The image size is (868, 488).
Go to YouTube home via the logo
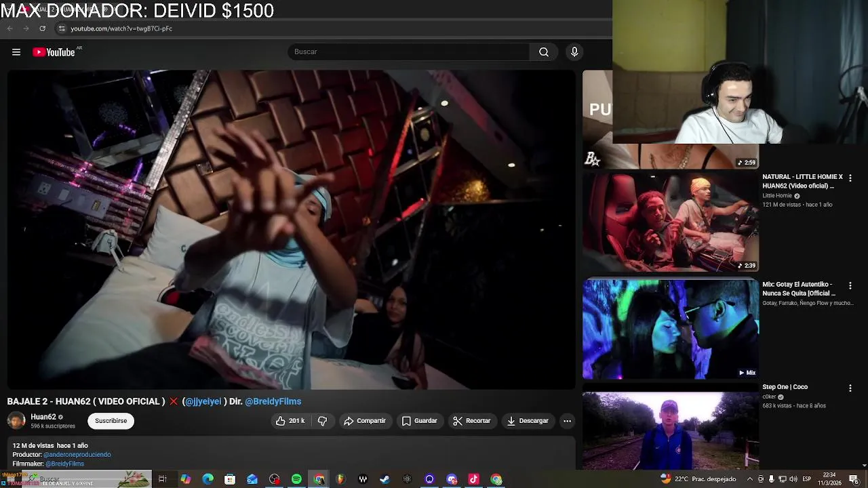54,52
